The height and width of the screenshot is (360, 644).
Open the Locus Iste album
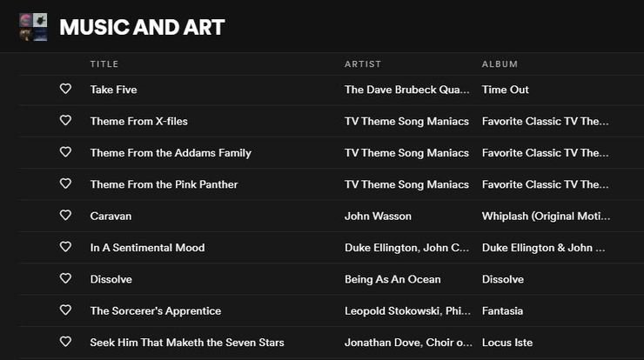pos(507,343)
